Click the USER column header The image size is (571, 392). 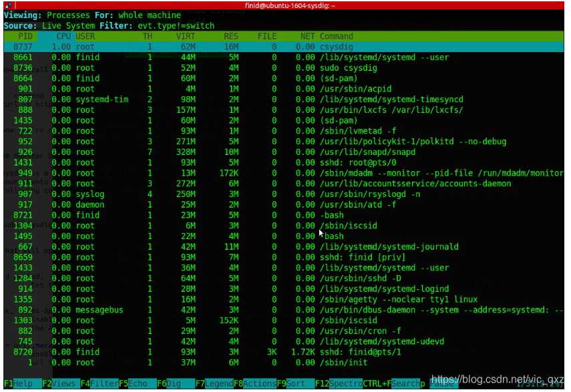(85, 37)
